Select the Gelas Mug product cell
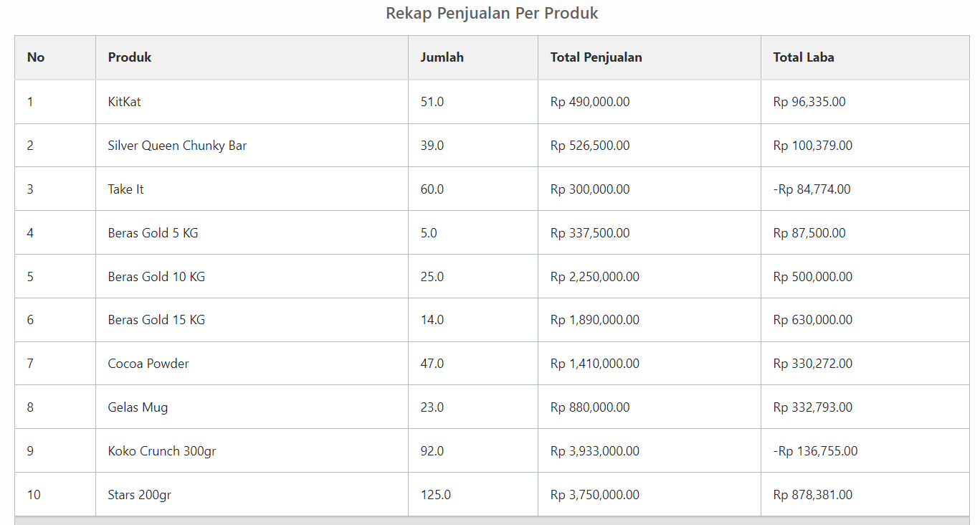 [x=138, y=407]
